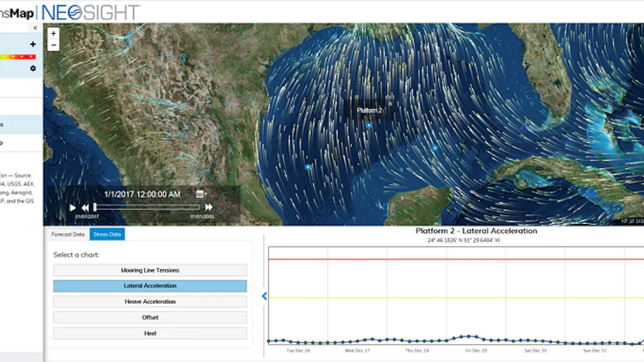
Task: Zoom in on the map
Action: tap(53, 33)
